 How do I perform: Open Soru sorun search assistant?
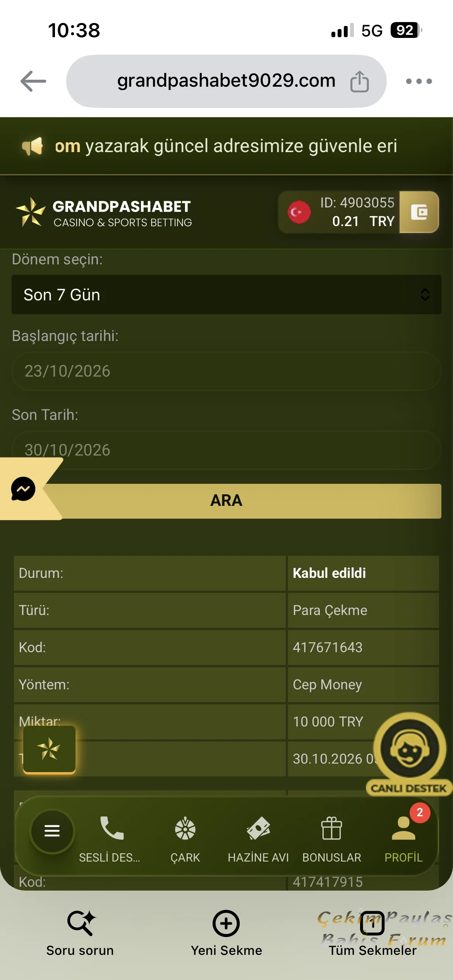(80, 934)
